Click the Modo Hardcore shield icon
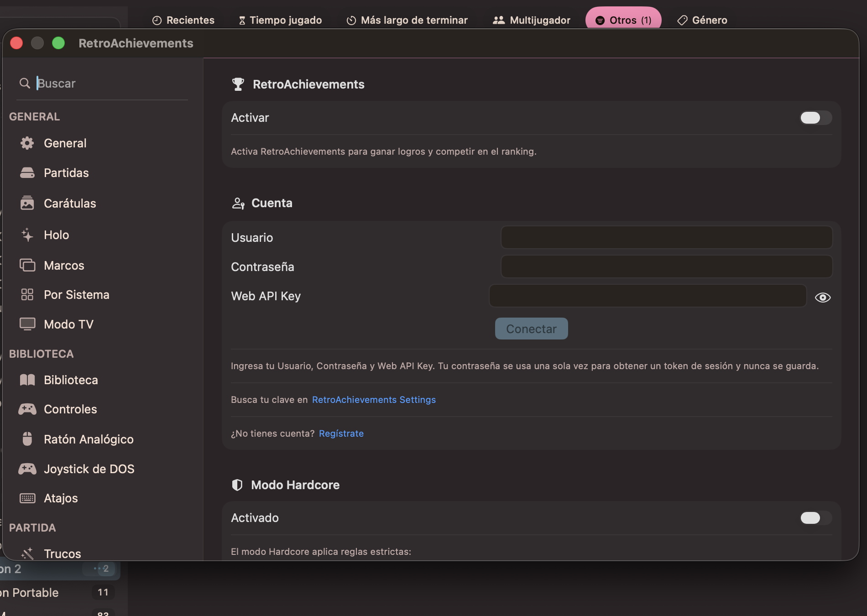 [237, 485]
